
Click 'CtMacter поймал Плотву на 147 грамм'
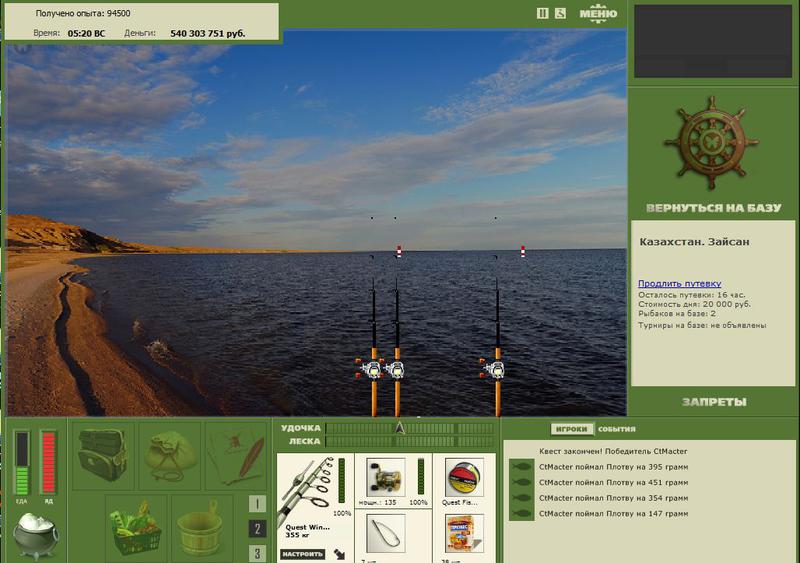click(x=613, y=513)
